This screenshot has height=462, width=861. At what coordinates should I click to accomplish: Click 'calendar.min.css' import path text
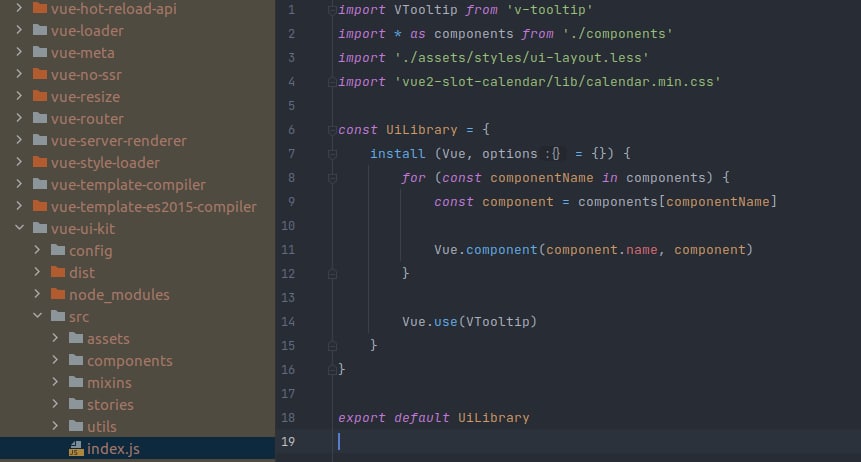point(650,82)
